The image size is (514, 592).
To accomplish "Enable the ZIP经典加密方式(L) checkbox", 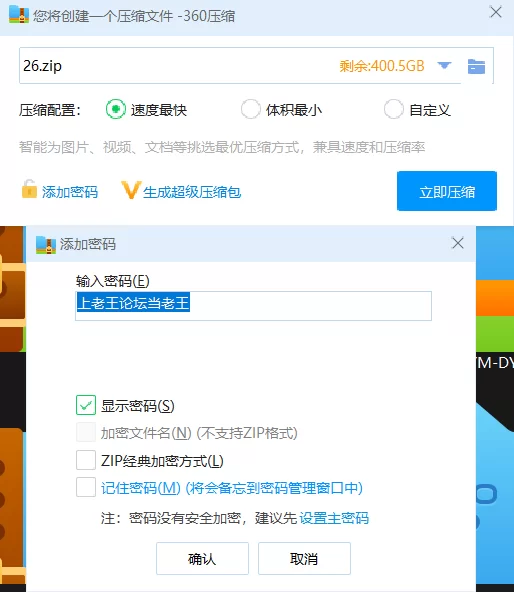I will coord(86,460).
